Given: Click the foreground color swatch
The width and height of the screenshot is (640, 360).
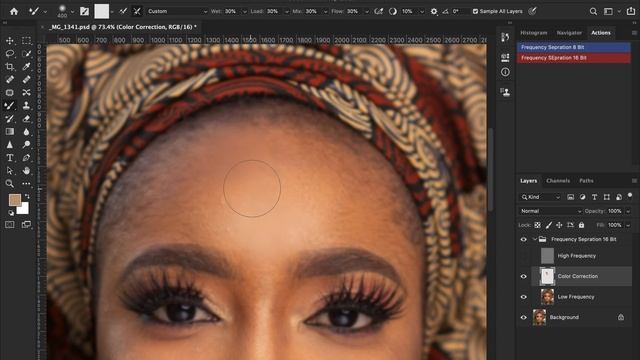Looking at the screenshot, I should pos(14,200).
